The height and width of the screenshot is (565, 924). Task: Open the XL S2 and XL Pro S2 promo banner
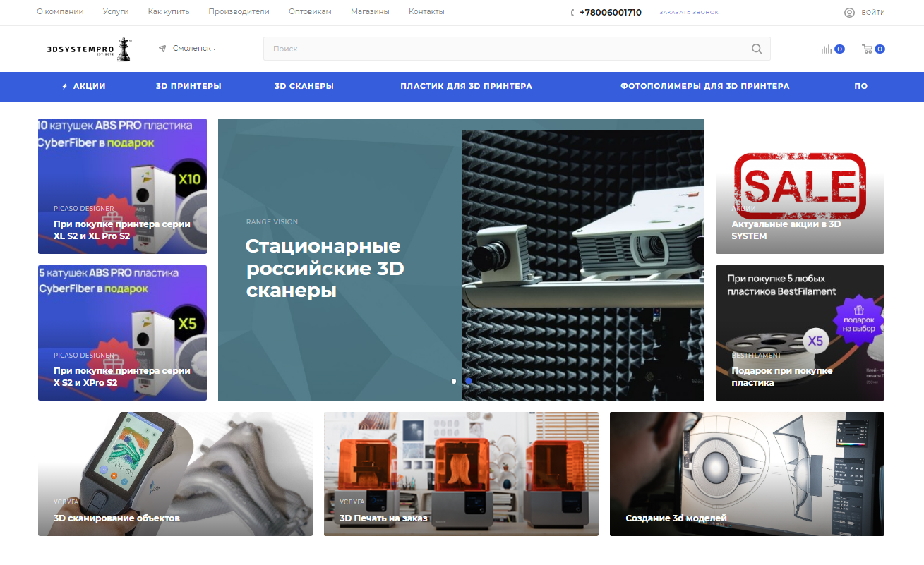122,186
